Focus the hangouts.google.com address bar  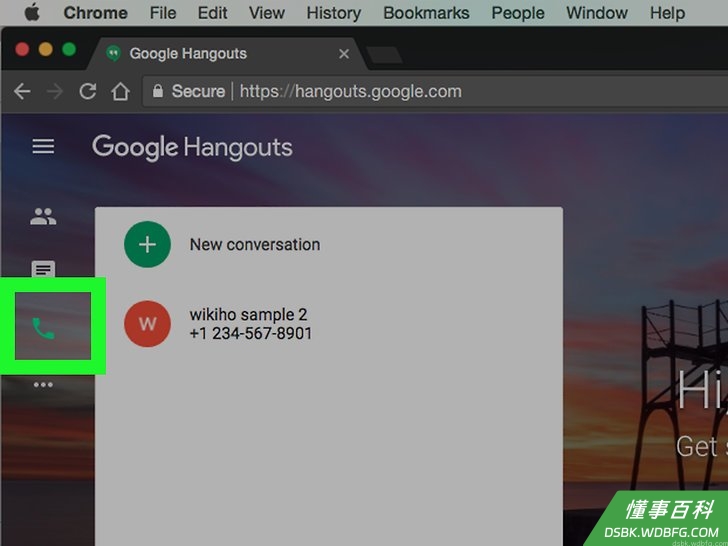pos(435,91)
